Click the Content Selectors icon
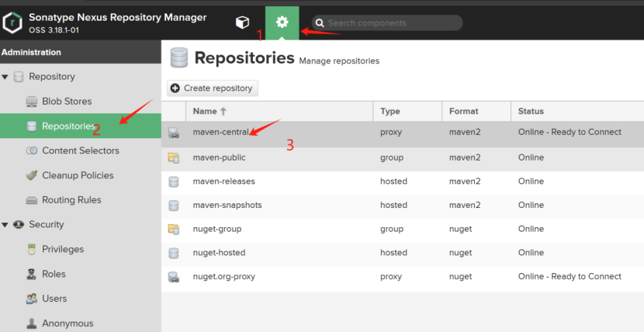This screenshot has width=644, height=332. tap(32, 150)
